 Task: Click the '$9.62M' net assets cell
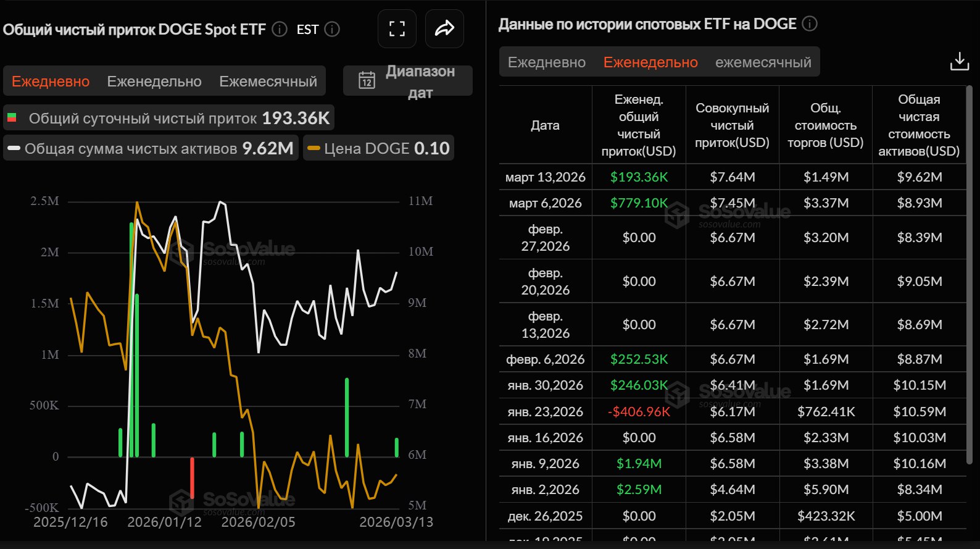(x=919, y=177)
